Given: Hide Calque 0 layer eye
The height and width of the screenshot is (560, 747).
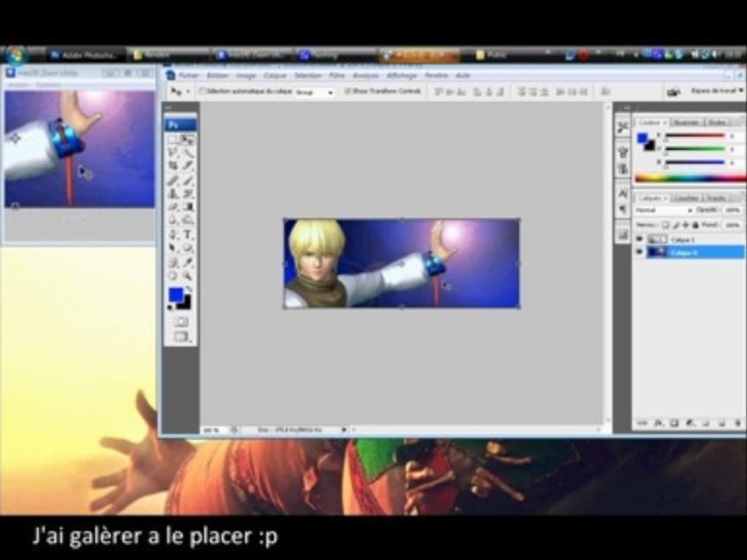Looking at the screenshot, I should coord(640,252).
